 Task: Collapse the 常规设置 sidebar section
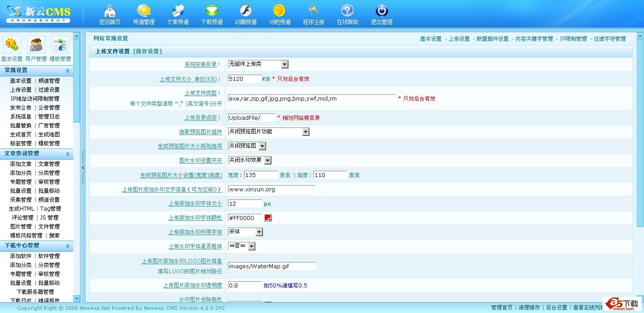pyautogui.click(x=68, y=71)
